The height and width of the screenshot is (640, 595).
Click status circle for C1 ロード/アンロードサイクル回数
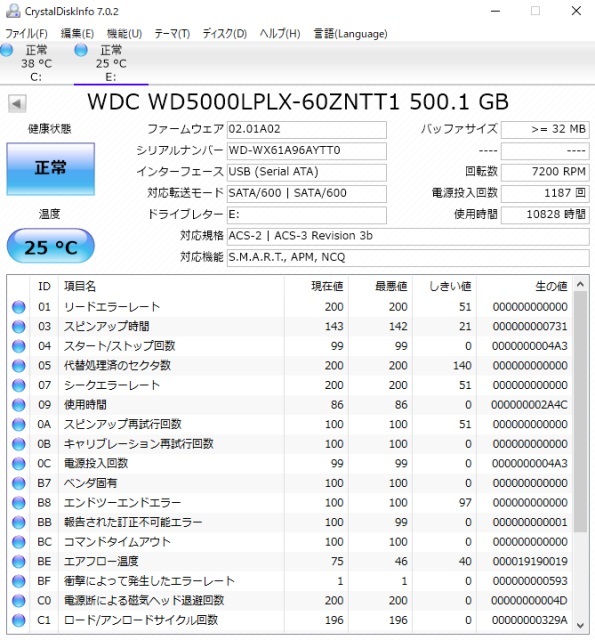tap(18, 620)
